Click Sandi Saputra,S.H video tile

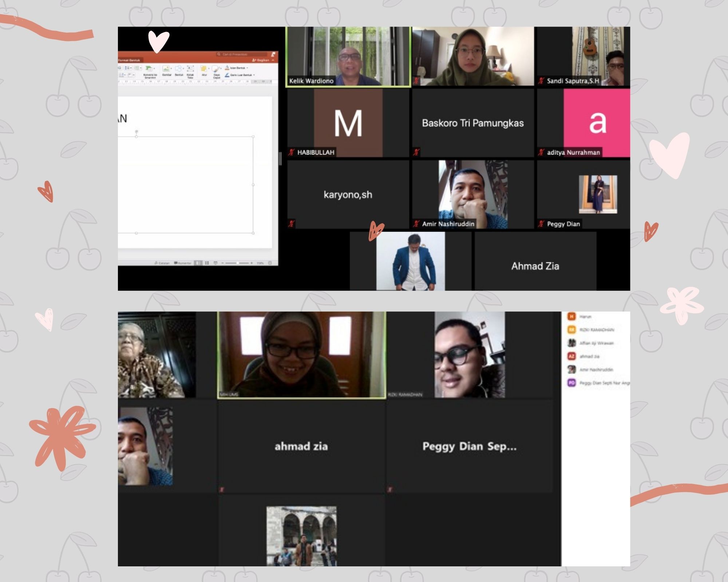coord(583,56)
